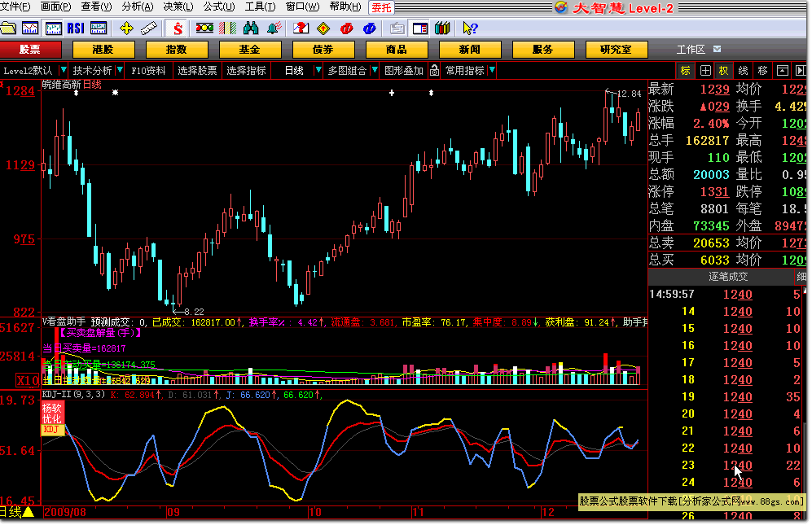Click the chart with question mark icon
Screen dimensions: 812x525
[x=301, y=28]
